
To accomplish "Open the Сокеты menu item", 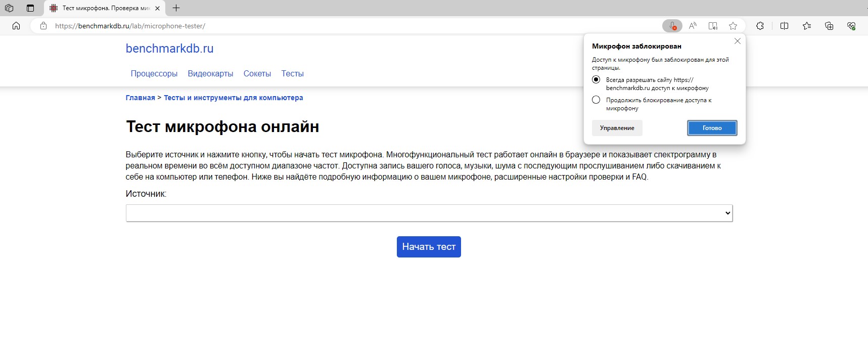I will [x=257, y=73].
